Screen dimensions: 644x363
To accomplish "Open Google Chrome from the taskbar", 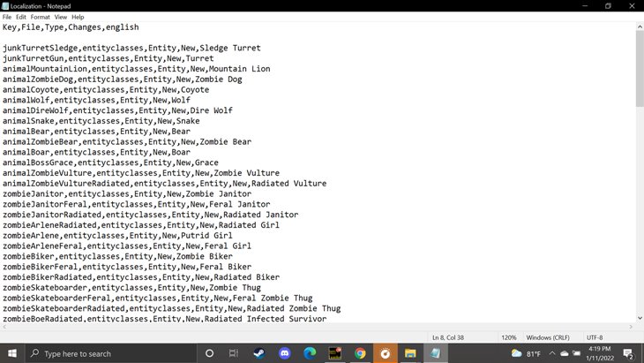I will coord(360,353).
